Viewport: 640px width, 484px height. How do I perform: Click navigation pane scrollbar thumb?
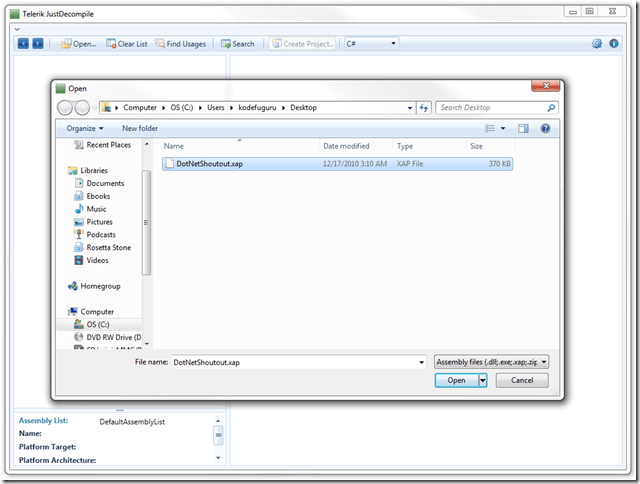[147, 223]
